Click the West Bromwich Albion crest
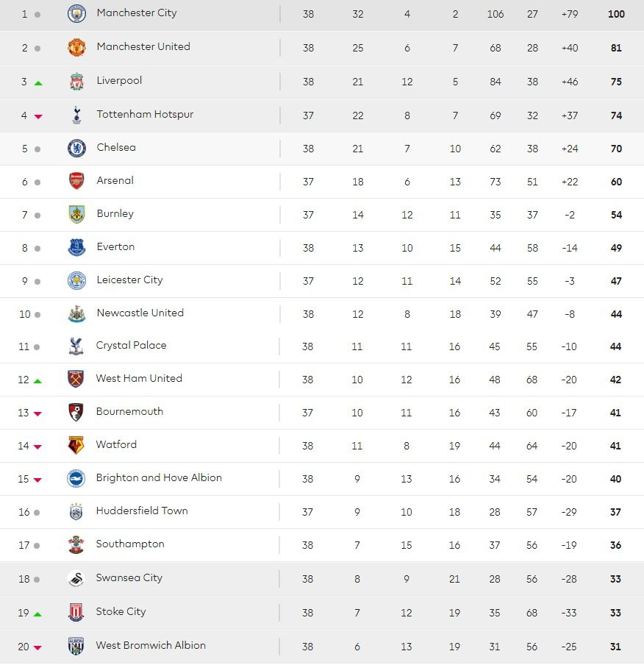 click(76, 646)
